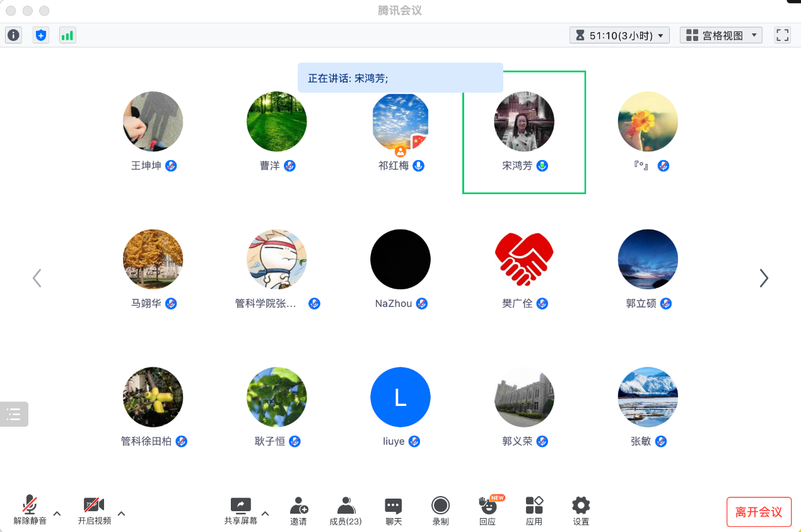801x532 pixels.
Task: Start 录制 recording
Action: tap(440, 511)
